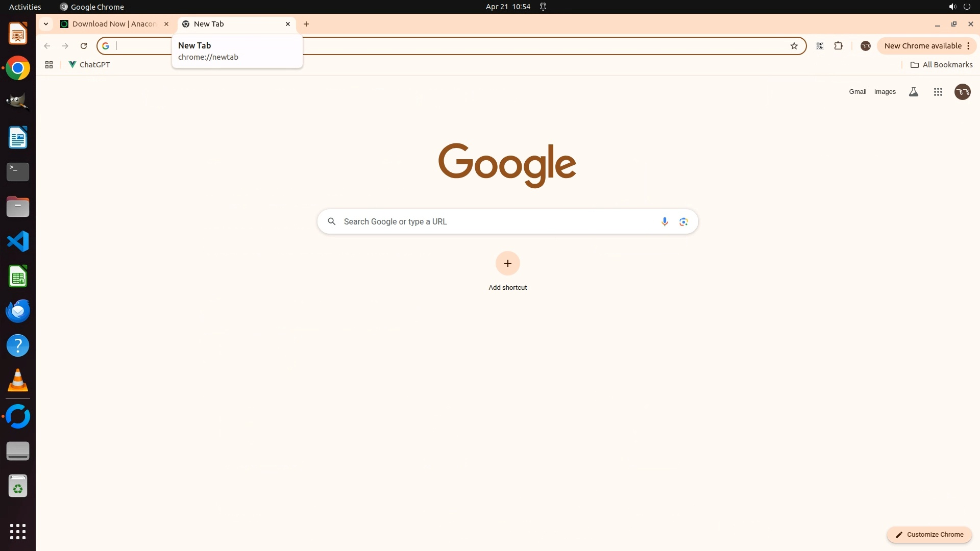Click the Add shortcut button
Screen dimensions: 980x551
coord(507,264)
